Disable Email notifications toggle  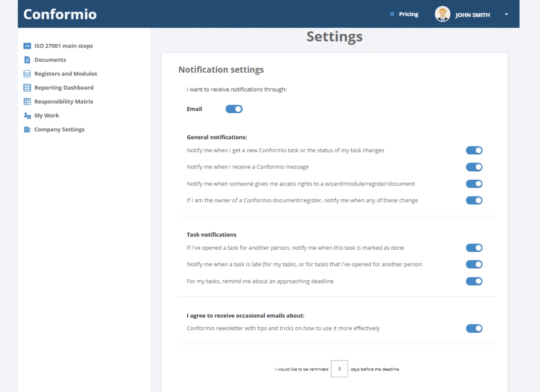(x=234, y=109)
